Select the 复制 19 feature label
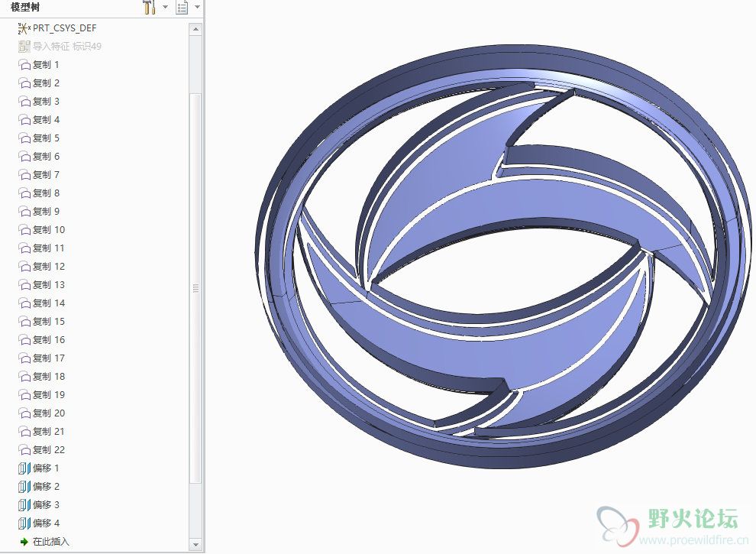The image size is (756, 554). pyautogui.click(x=49, y=395)
